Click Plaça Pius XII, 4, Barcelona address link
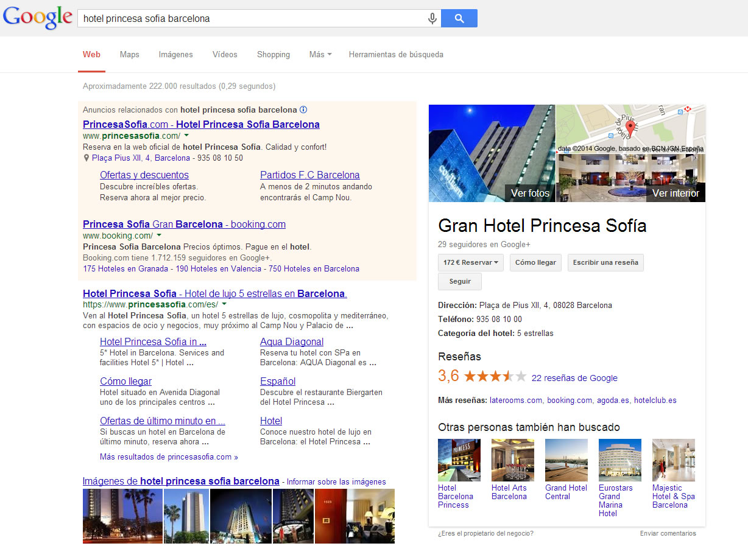The width and height of the screenshot is (748, 560). (x=141, y=158)
